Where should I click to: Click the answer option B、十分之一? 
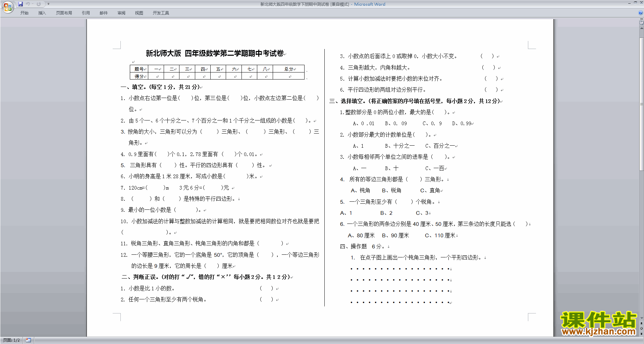pos(400,146)
